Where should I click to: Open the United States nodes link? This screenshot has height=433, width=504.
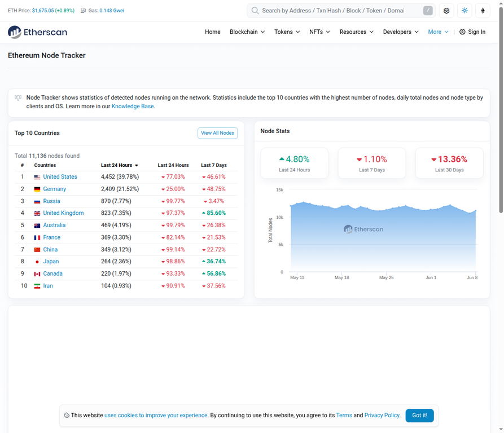click(60, 177)
